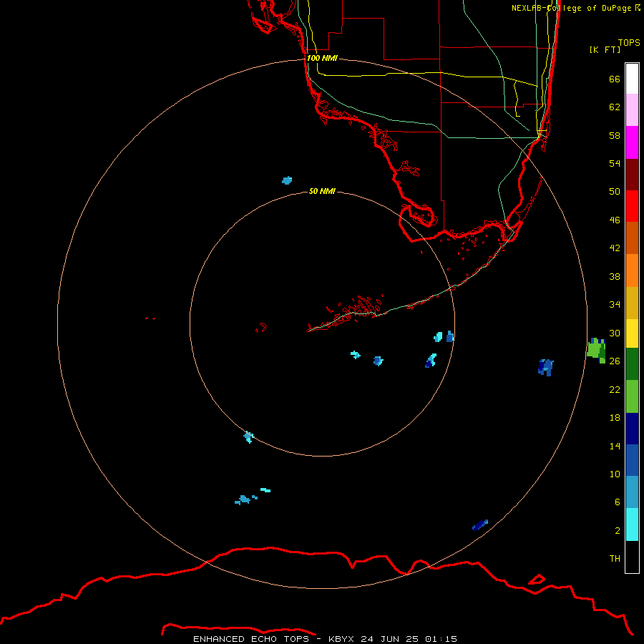The image size is (644, 644).
Task: Select the black TH swatch at legend bottom
Action: click(632, 557)
